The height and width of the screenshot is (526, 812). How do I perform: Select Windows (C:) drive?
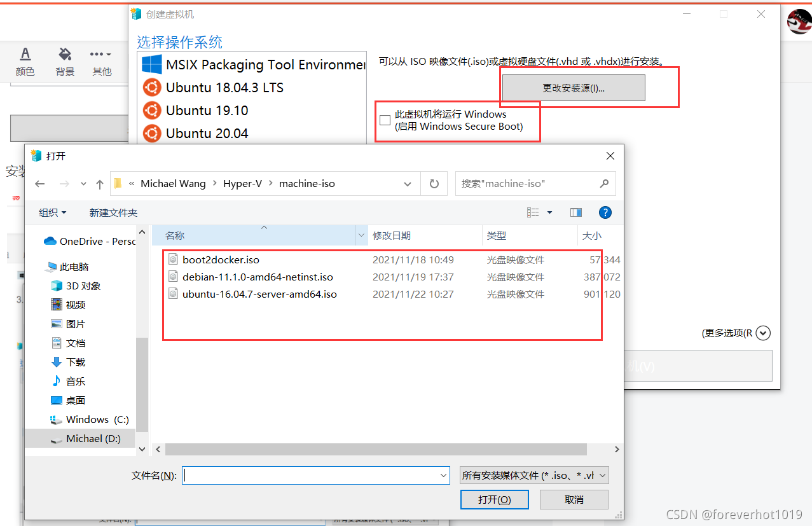click(x=89, y=420)
